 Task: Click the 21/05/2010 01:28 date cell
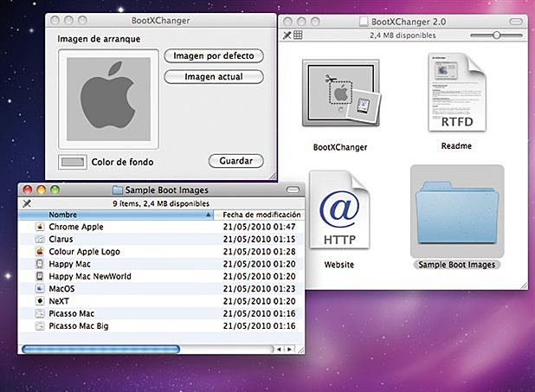[x=260, y=252]
